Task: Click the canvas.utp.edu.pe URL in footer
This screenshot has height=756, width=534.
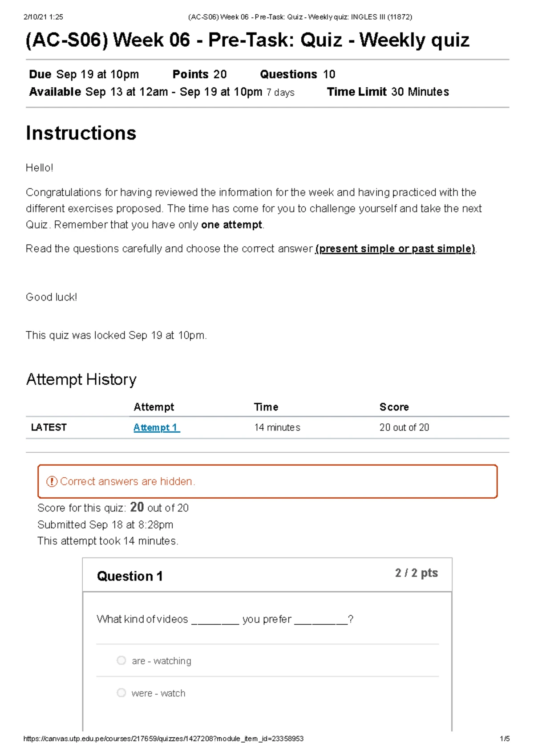Action: [163, 739]
